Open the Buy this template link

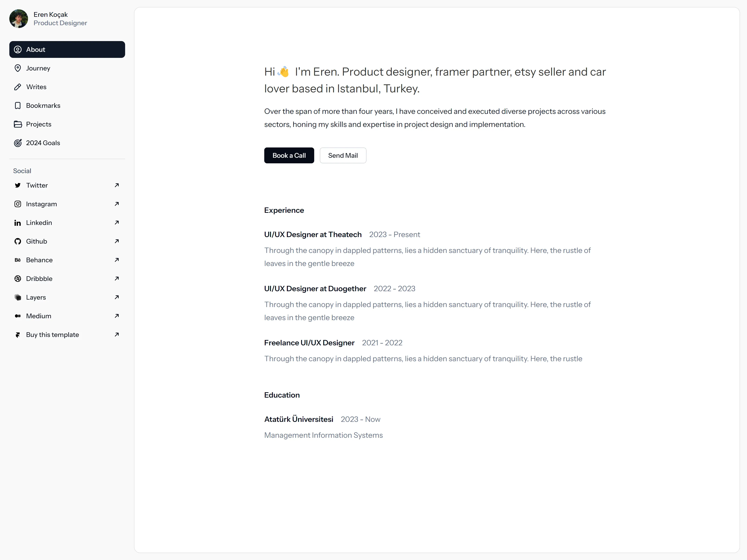[x=67, y=335]
